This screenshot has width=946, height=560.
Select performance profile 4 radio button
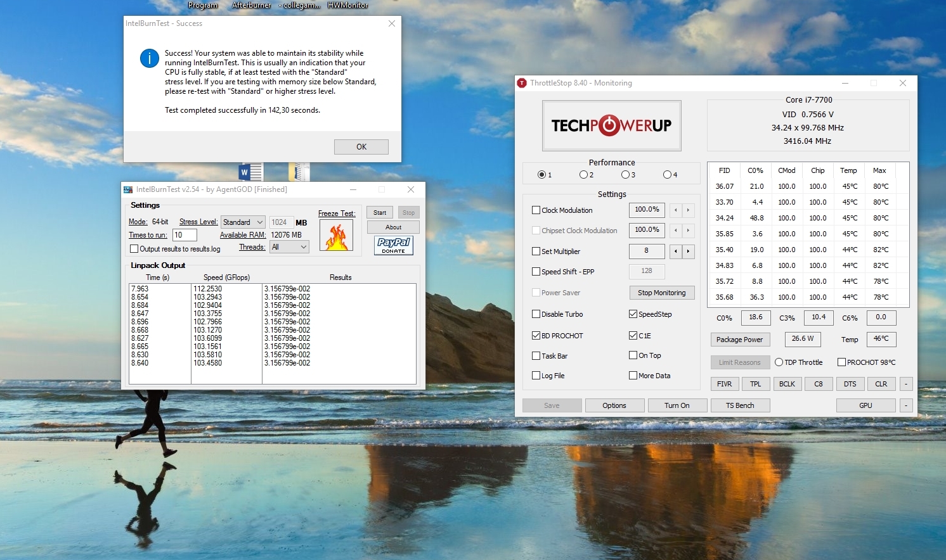667,175
